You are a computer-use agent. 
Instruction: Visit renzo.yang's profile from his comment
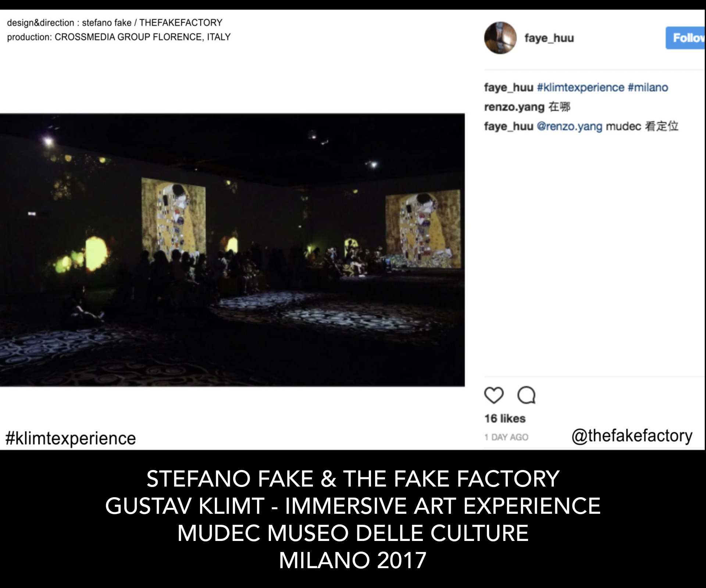click(514, 107)
